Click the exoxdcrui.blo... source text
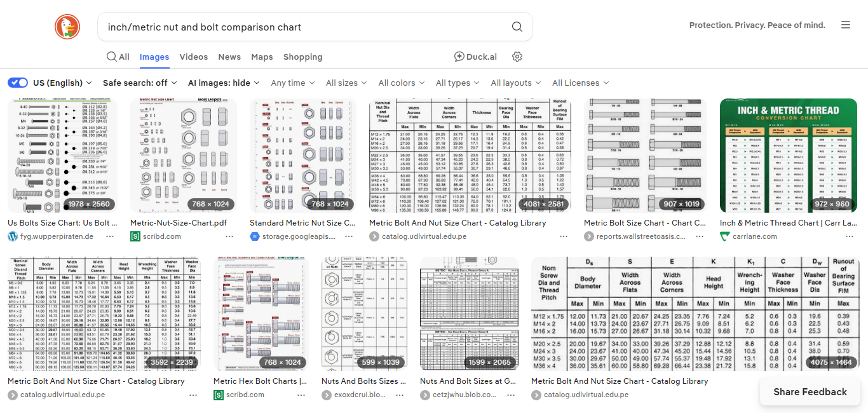Viewport: 868px width, 413px height. [x=360, y=395]
